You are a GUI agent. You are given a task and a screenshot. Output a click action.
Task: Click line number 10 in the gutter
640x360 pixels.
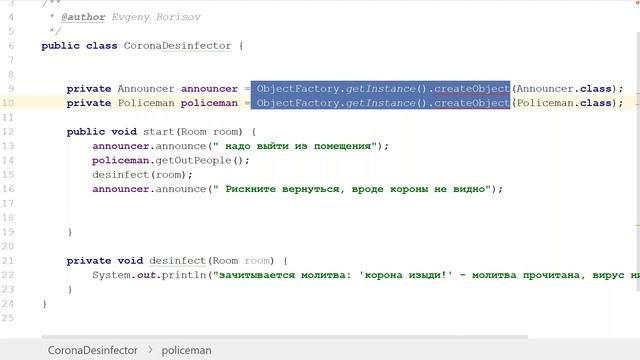tap(8, 103)
